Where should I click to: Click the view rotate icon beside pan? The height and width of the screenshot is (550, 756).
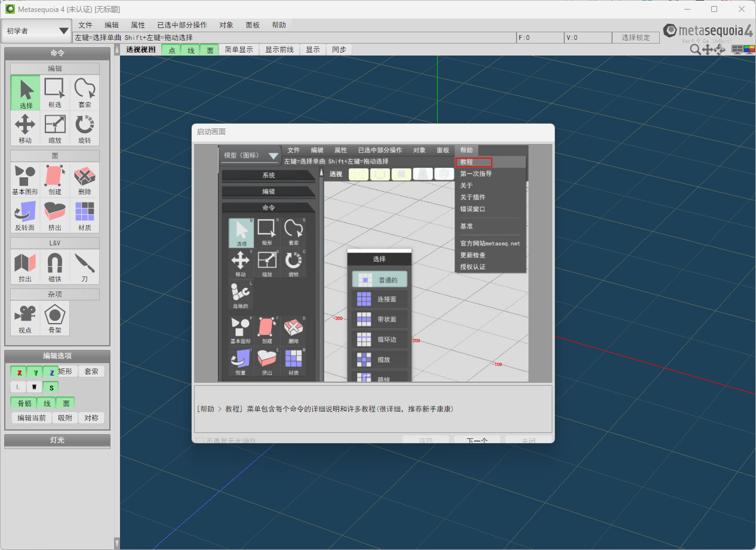(720, 50)
